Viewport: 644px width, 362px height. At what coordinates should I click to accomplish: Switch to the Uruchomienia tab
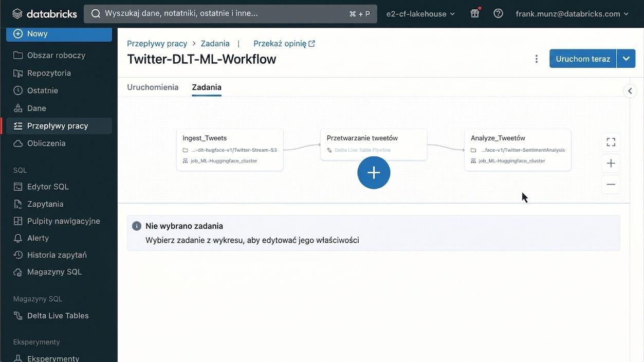click(153, 87)
